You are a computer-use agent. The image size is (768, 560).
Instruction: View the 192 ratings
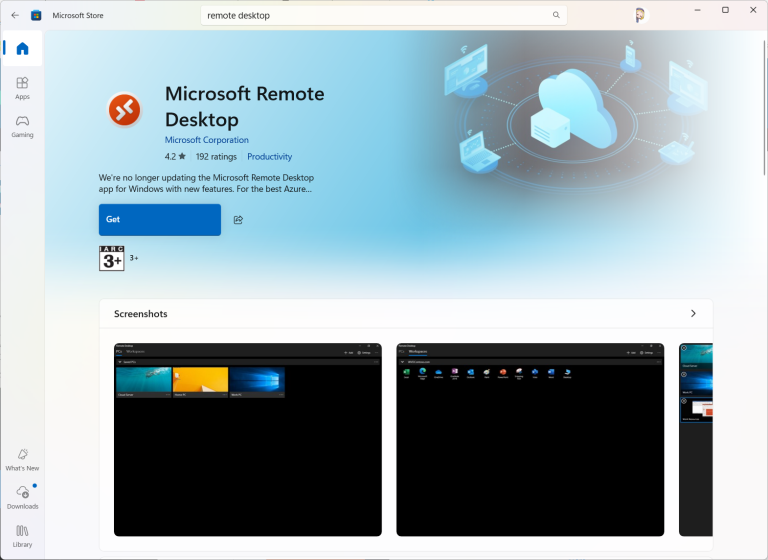[216, 156]
